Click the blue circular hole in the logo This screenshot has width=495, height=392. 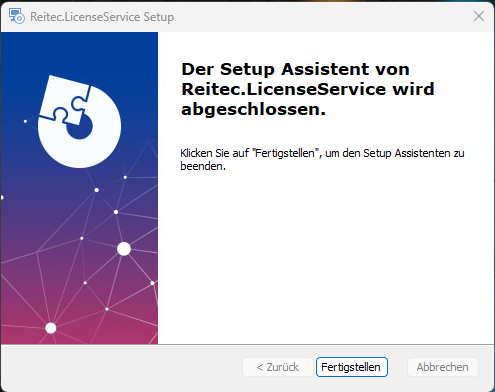[80, 128]
